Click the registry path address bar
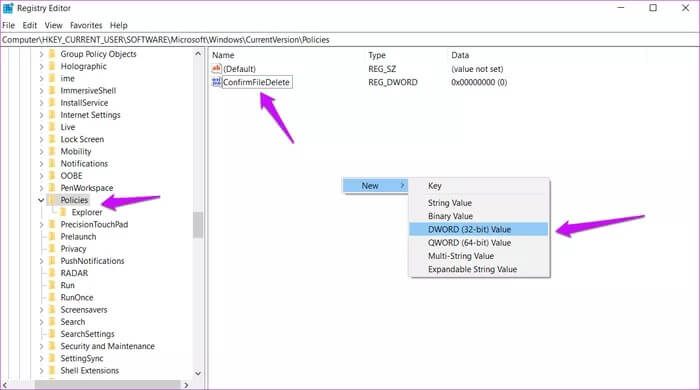The width and height of the screenshot is (700, 390). click(x=350, y=40)
